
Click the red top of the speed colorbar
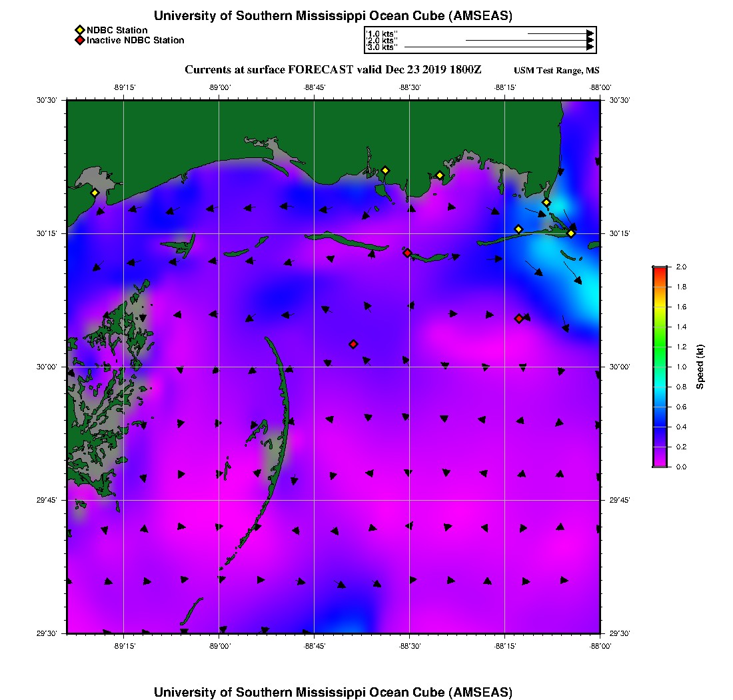click(659, 269)
